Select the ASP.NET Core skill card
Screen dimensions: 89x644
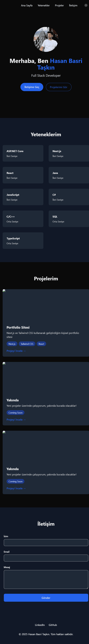pos(23,153)
